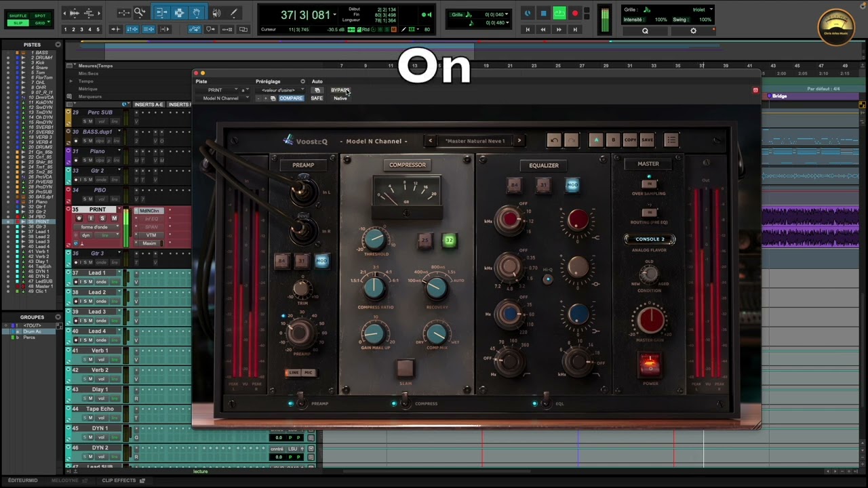Toggle the POWER switch in Master section

coord(650,365)
